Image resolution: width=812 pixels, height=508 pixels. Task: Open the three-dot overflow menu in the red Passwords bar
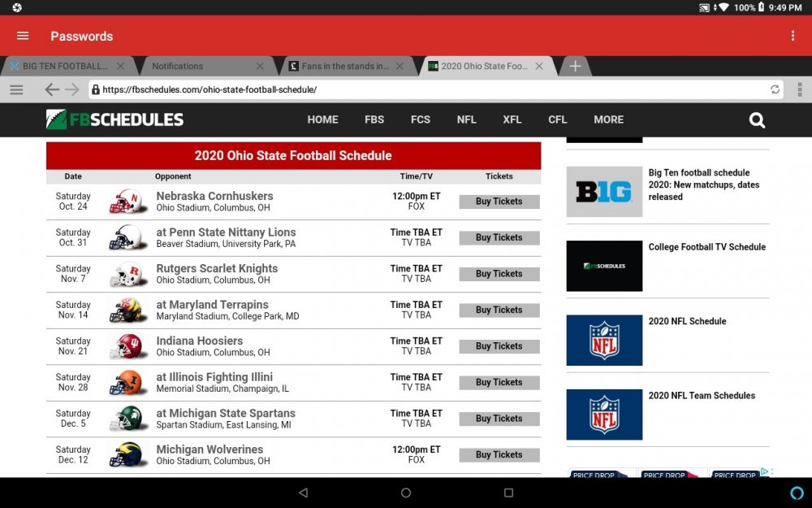coord(793,36)
